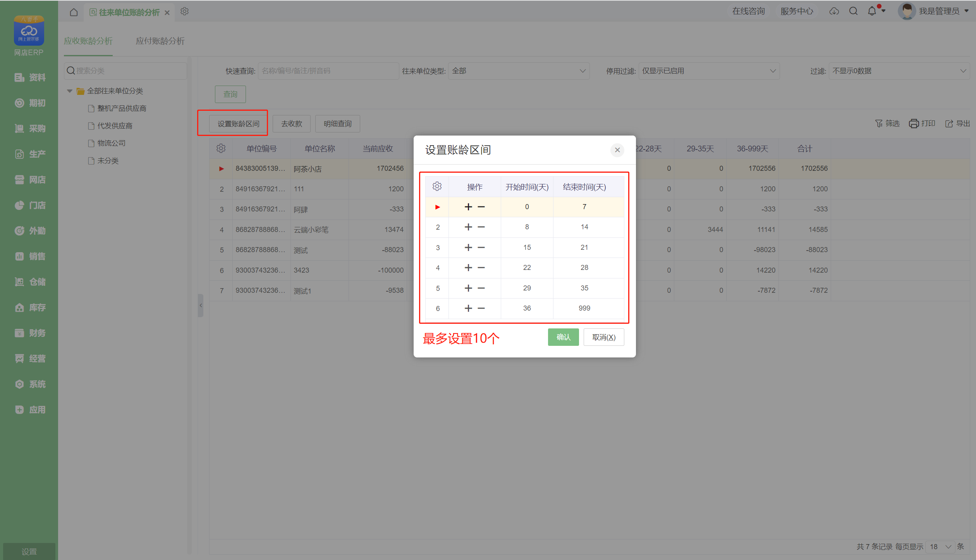
Task: Open 仓储 module in sidebar
Action: click(29, 282)
